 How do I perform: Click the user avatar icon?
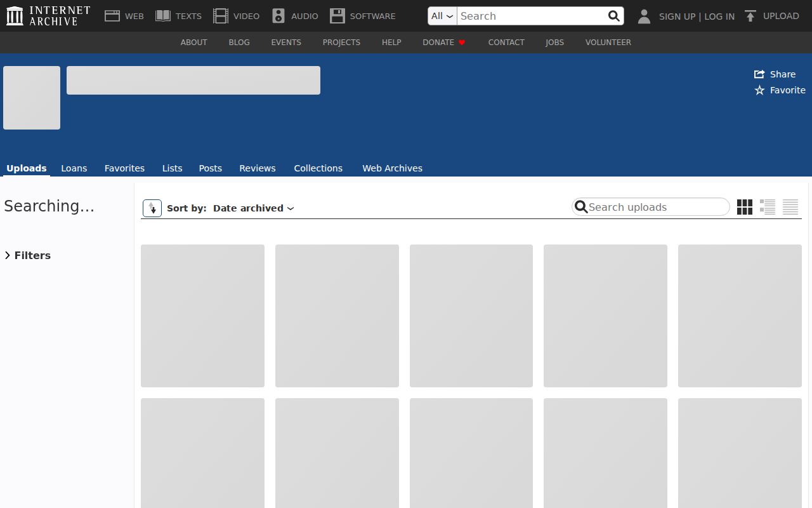pyautogui.click(x=644, y=16)
